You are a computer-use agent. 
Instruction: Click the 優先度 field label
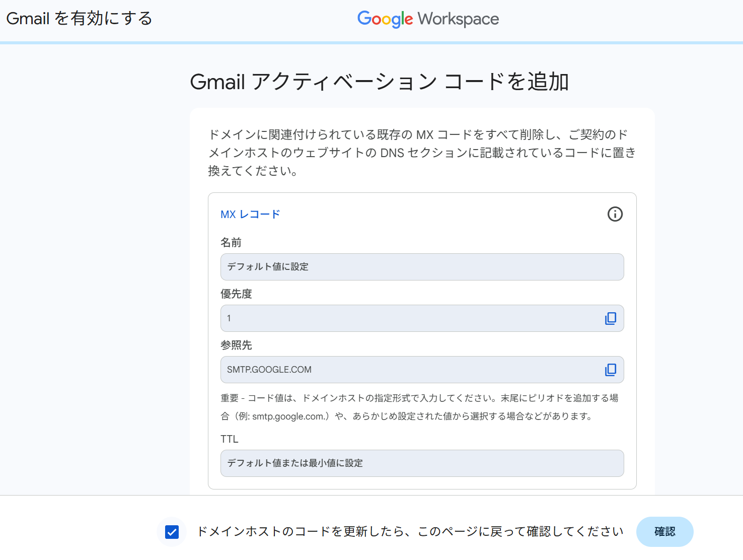click(x=236, y=294)
